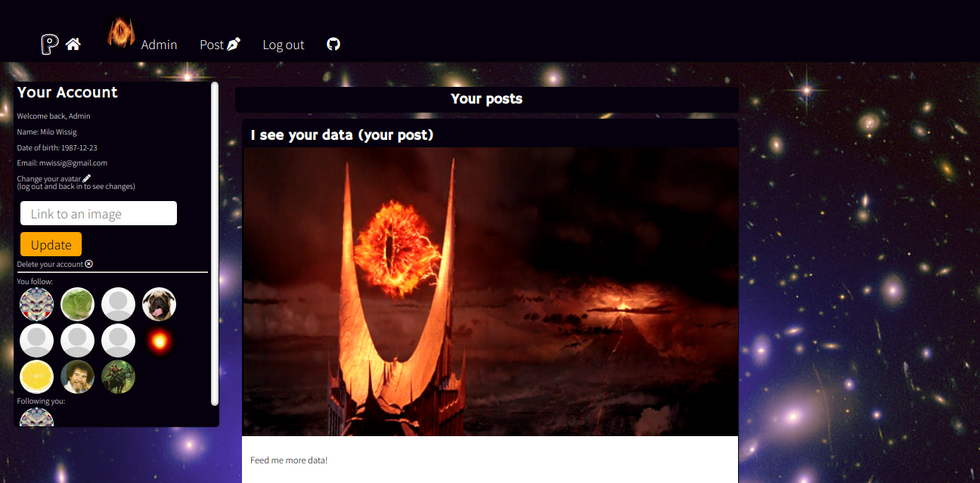Viewport: 980px width, 483px height.
Task: Open the Eye of Sauron post image
Action: point(490,292)
